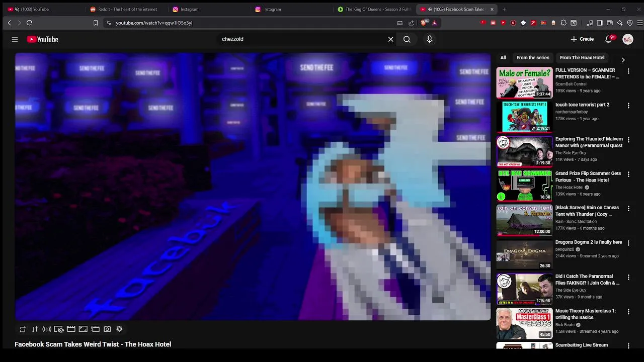Visit The Side Eye Guy under Malvern Manor

571,153
